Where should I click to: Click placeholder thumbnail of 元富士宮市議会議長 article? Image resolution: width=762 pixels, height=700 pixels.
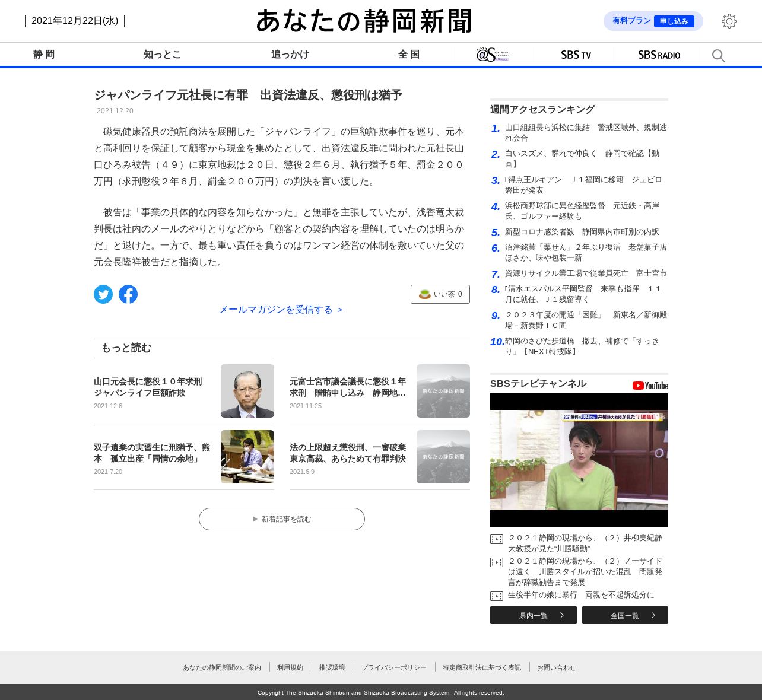click(443, 391)
